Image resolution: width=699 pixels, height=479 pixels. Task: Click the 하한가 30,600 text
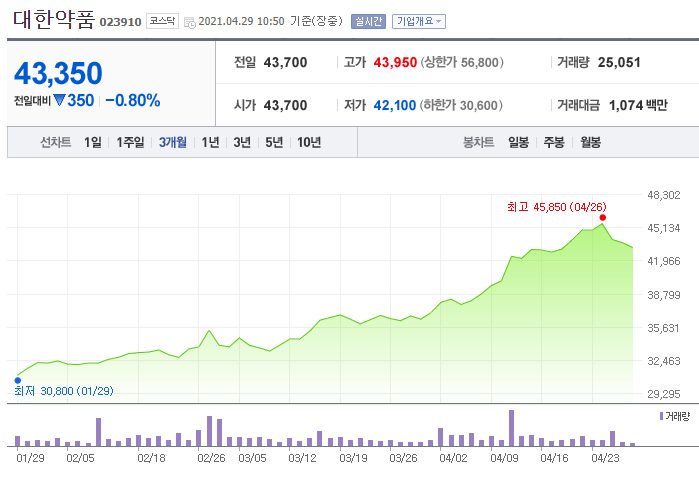point(461,105)
